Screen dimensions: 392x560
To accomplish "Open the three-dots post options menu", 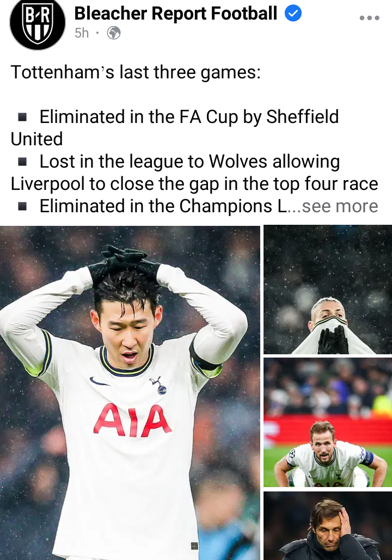I will pyautogui.click(x=370, y=17).
